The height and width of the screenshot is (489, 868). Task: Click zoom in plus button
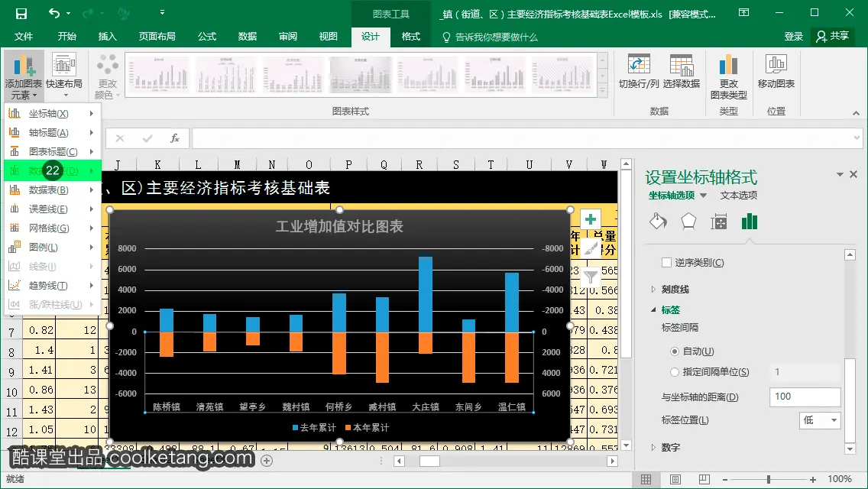[x=813, y=480]
